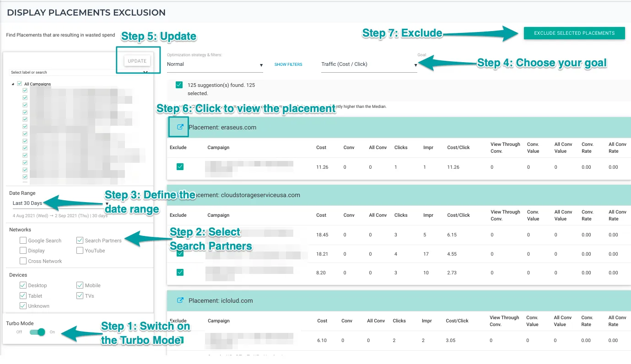Open the Last 30 Days date range dropdown
Viewport: 631px width, 364px height.
(59, 203)
